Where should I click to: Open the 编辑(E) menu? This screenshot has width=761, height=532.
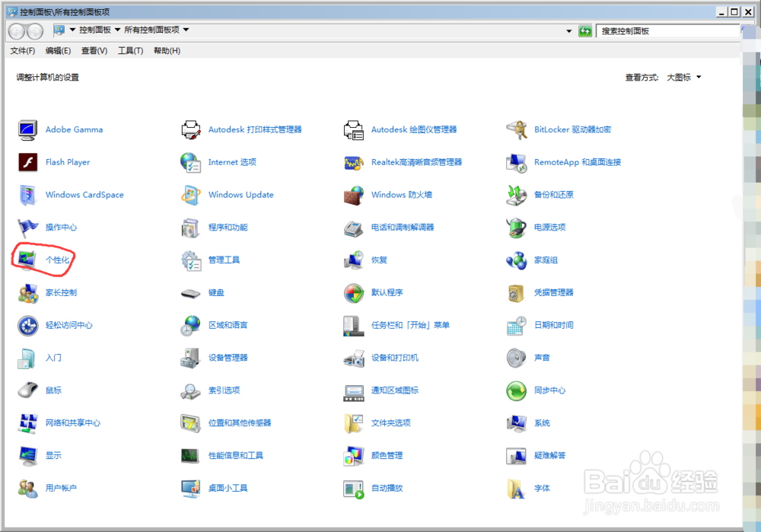(59, 50)
